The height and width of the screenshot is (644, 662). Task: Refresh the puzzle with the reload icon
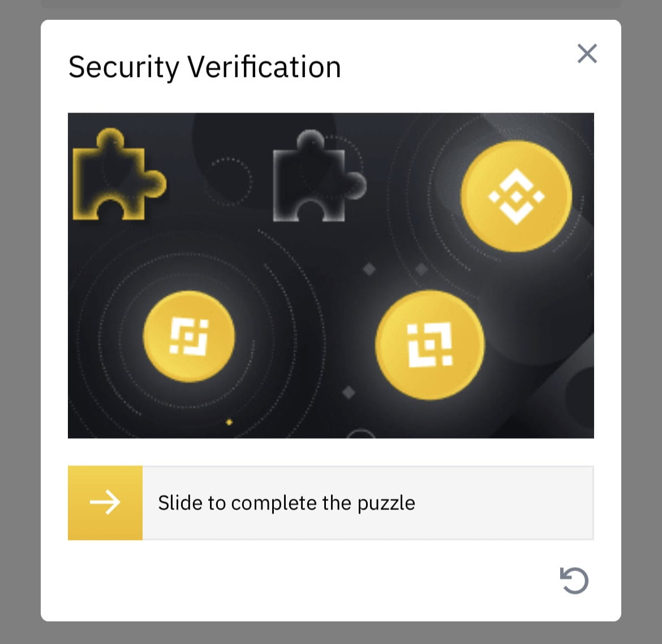pos(574,581)
